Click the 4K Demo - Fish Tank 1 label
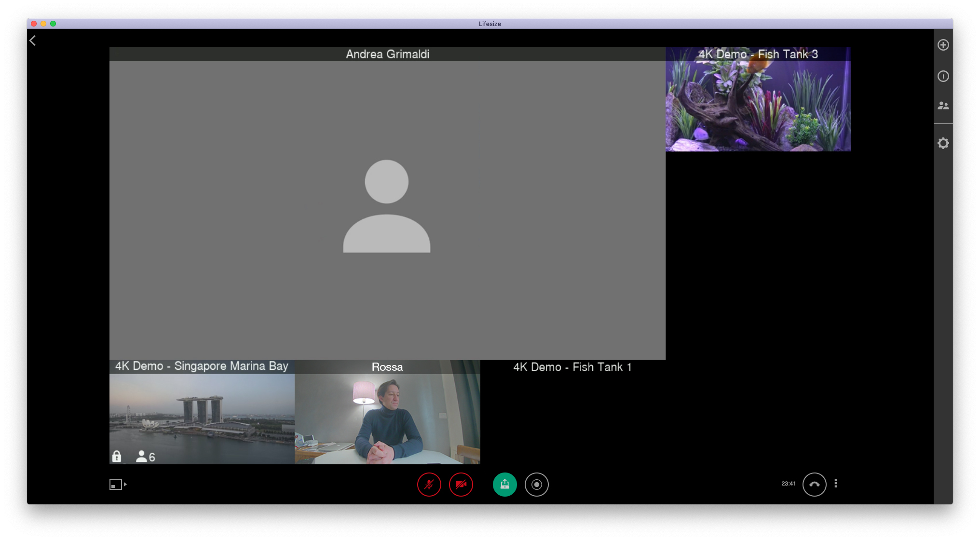 pyautogui.click(x=572, y=367)
